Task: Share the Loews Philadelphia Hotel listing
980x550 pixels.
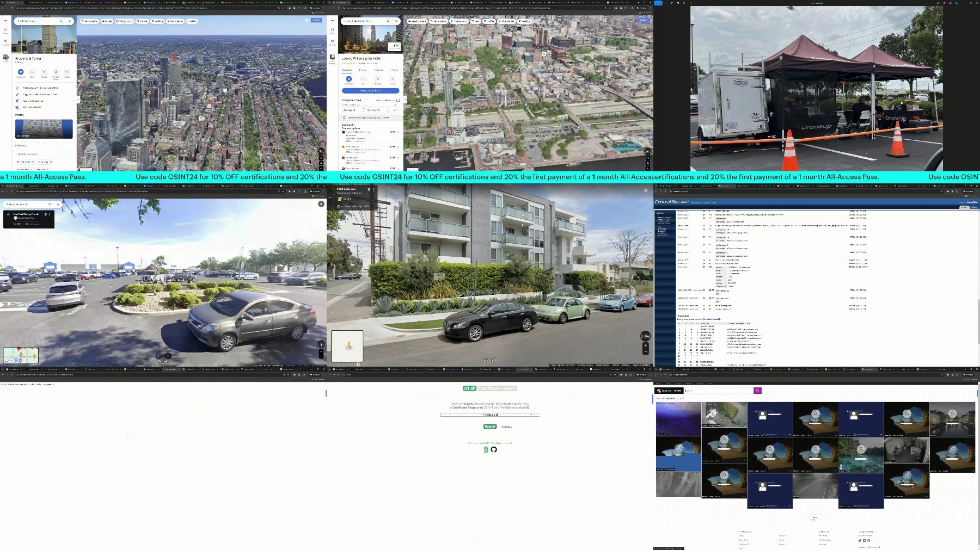Action: pos(392,80)
